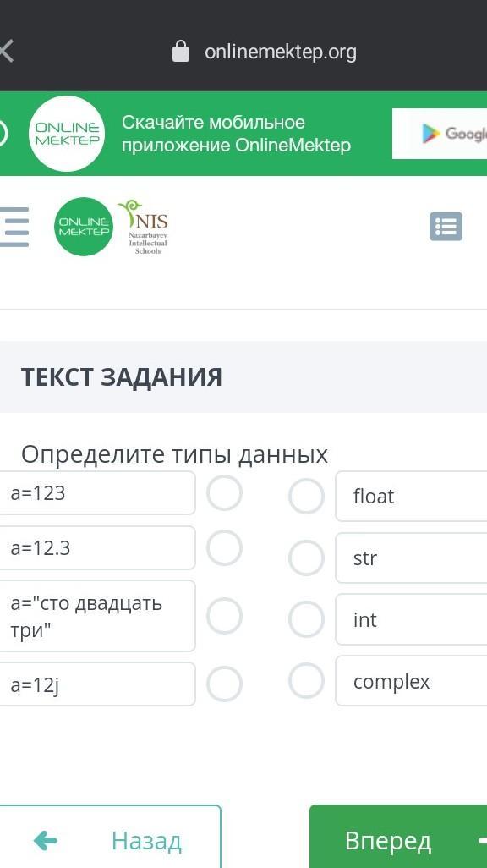Go back with the Назад button
This screenshot has height=868, width=487.
[110, 837]
